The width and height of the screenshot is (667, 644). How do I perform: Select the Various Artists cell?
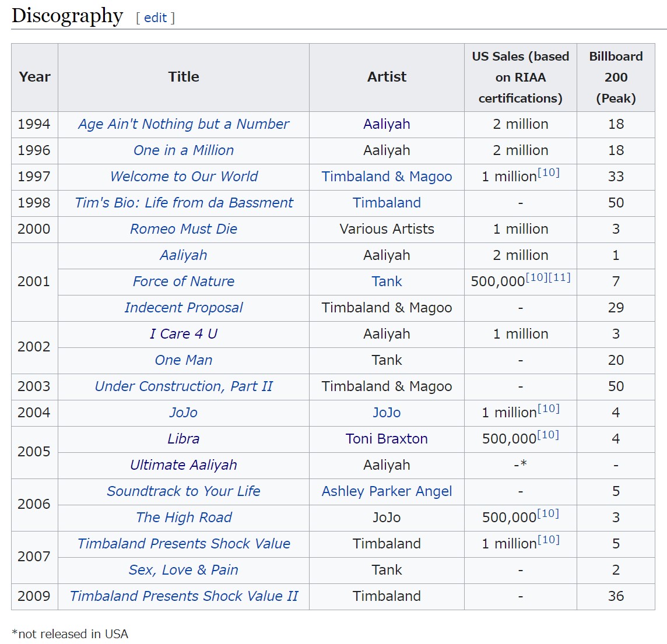pyautogui.click(x=387, y=230)
